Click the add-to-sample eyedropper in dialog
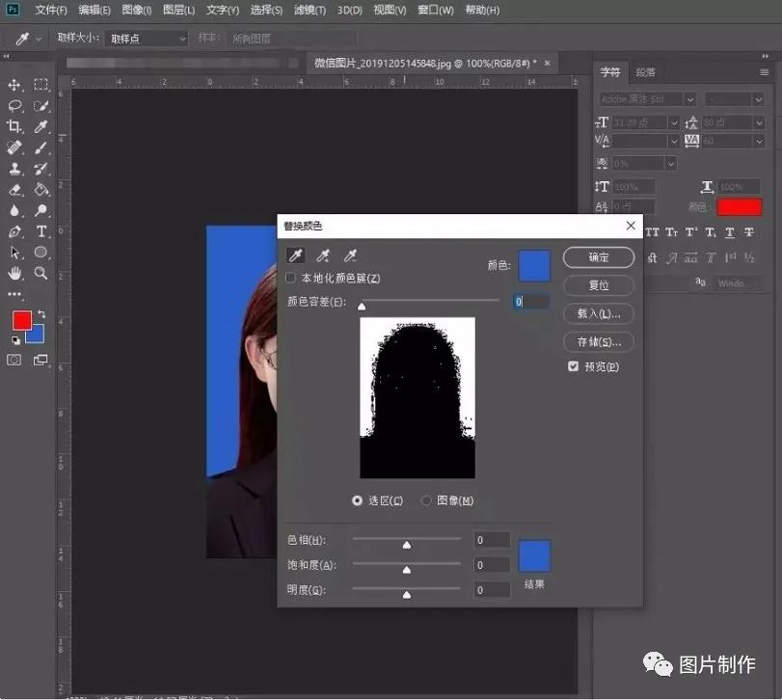This screenshot has height=700, width=782. pyautogui.click(x=324, y=256)
